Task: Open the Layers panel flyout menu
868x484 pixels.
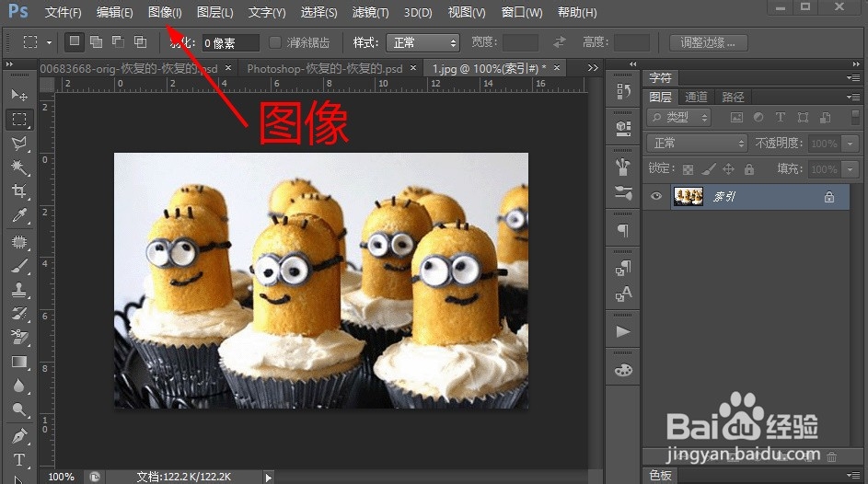Action: point(853,97)
